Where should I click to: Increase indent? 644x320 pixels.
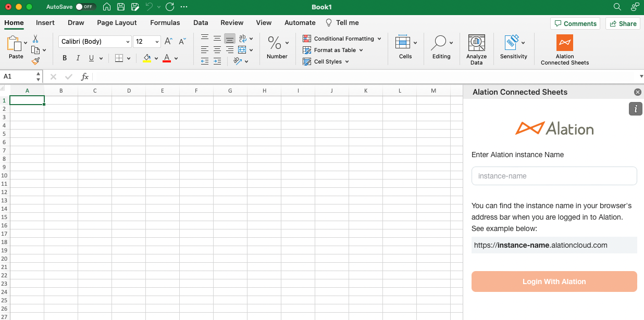(x=217, y=61)
